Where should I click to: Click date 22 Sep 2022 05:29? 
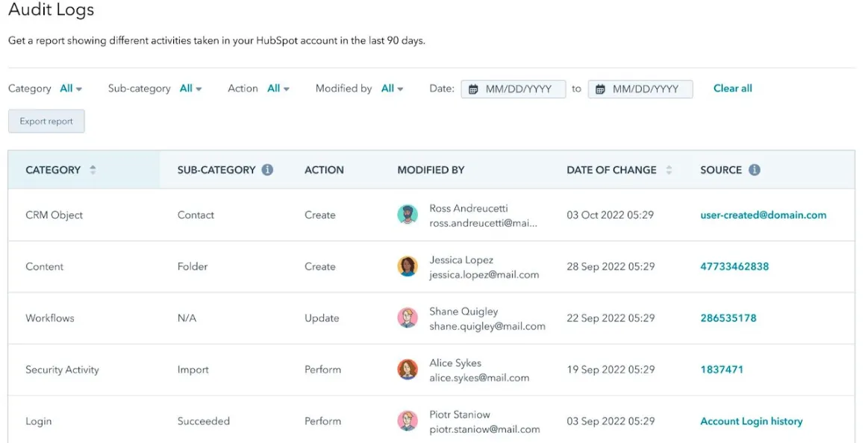(610, 318)
